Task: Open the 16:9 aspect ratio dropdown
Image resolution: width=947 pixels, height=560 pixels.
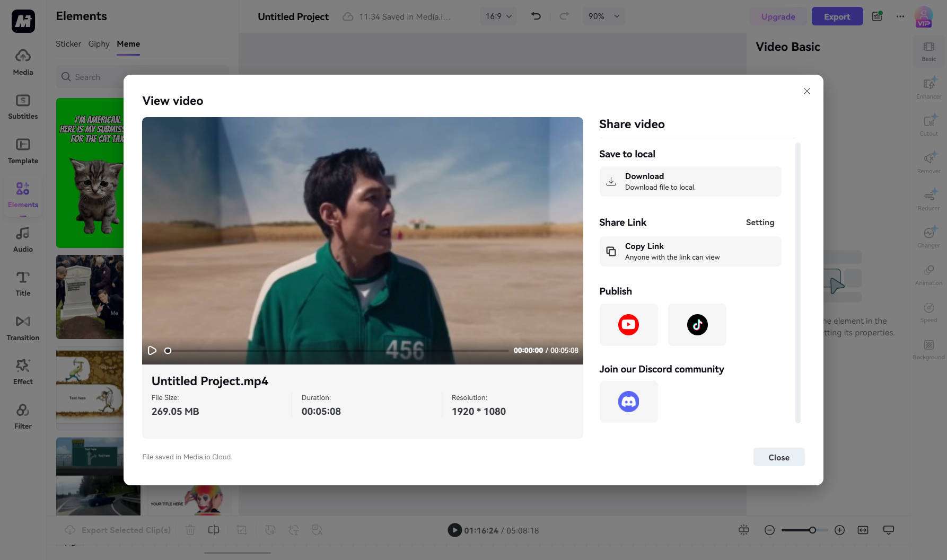Action: pos(497,16)
